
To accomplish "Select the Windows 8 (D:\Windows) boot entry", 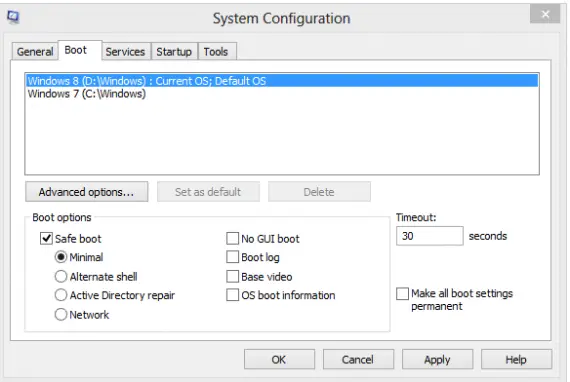I will [282, 81].
